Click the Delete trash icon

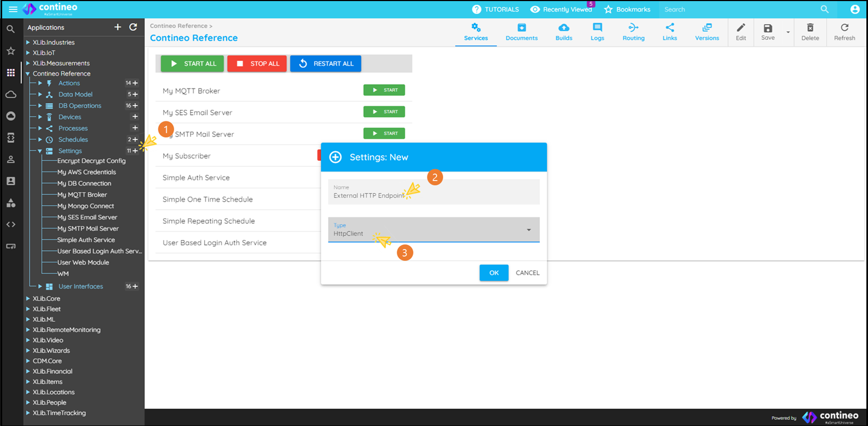(810, 32)
